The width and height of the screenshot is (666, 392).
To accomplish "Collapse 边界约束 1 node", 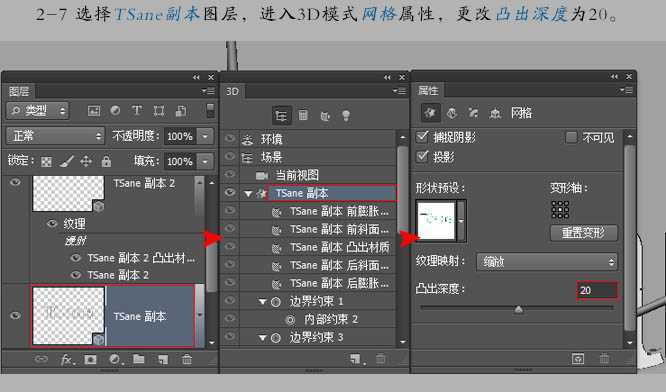I will tap(262, 302).
